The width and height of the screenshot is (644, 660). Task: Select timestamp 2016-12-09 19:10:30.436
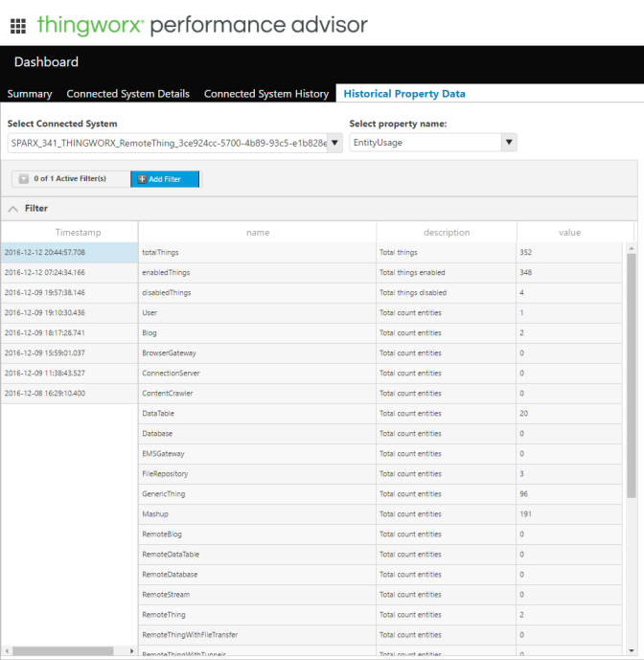pyautogui.click(x=70, y=312)
